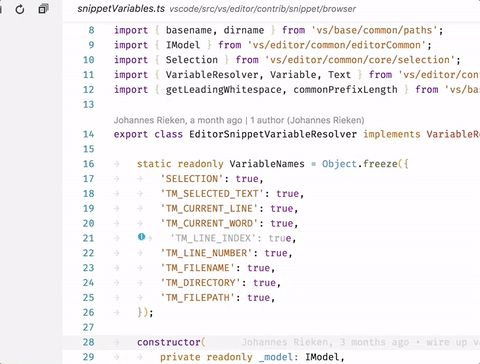This screenshot has height=364, width=480.
Task: Click the 'TM_CURRENT_WORD' key
Action: [x=209, y=223]
